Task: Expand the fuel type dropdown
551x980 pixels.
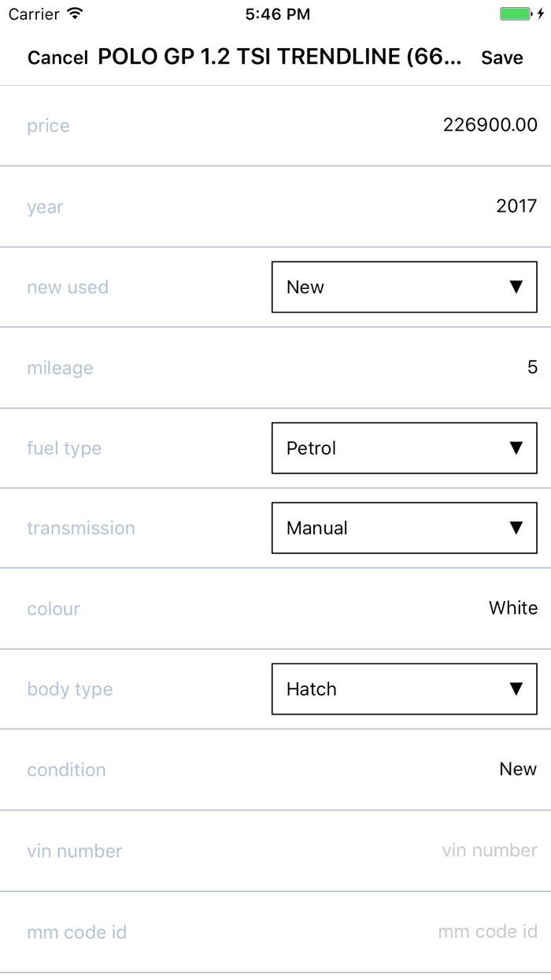Action: tap(404, 448)
